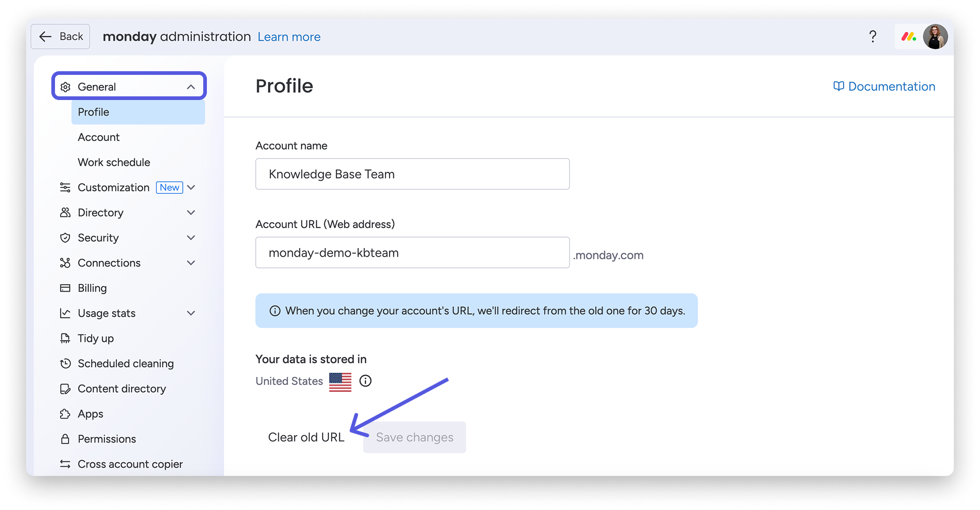
Task: Expand the Directory section chevron
Action: coord(191,213)
